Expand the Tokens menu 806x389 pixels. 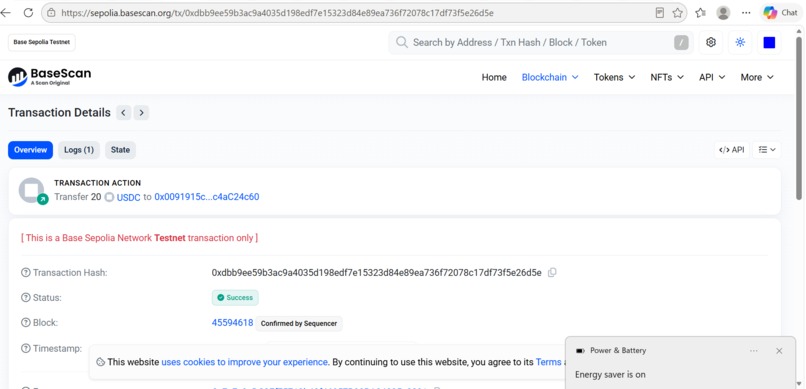point(614,77)
